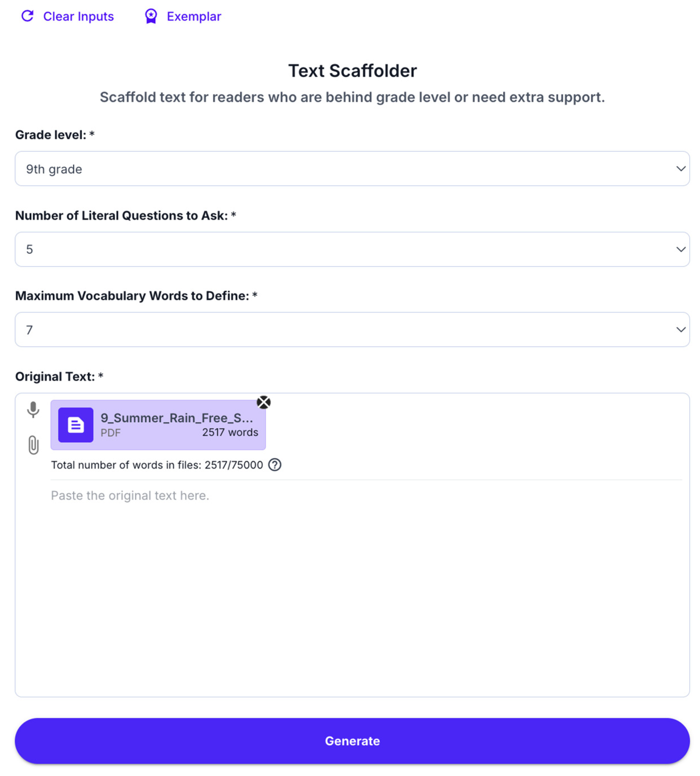Activate the microphone voice input icon
Viewport: 700px width, 776px height.
33,410
